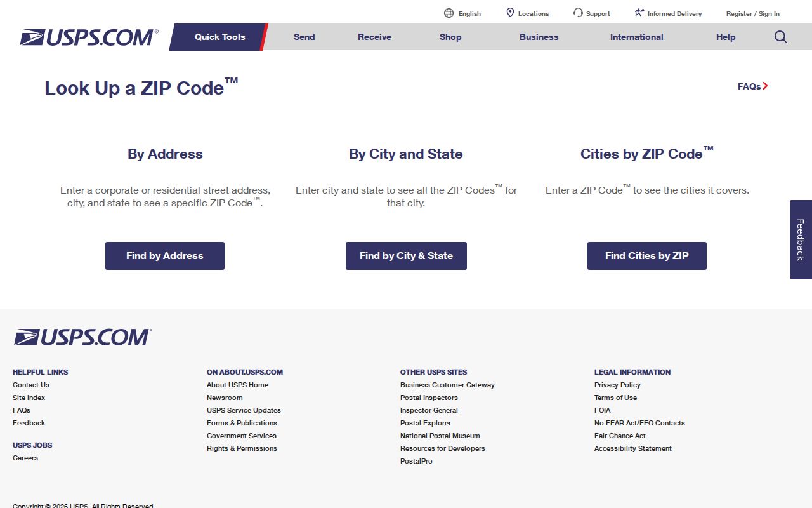Click the USPS.com header logo
This screenshot has width=812, height=508.
(89, 37)
